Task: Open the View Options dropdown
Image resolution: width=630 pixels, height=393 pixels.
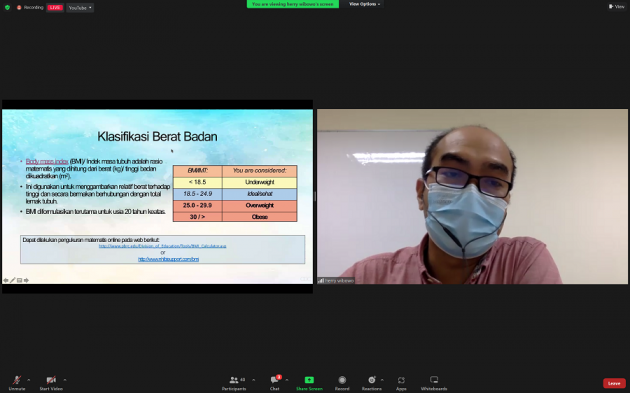Action: 364,4
